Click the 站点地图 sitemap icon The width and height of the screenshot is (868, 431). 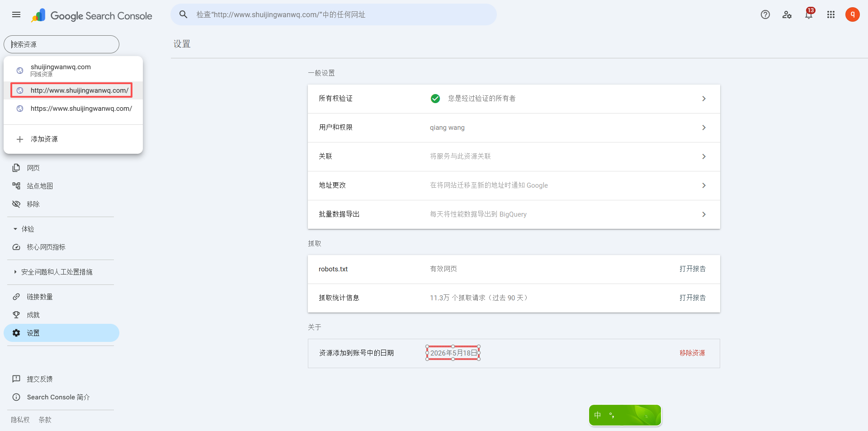click(16, 186)
